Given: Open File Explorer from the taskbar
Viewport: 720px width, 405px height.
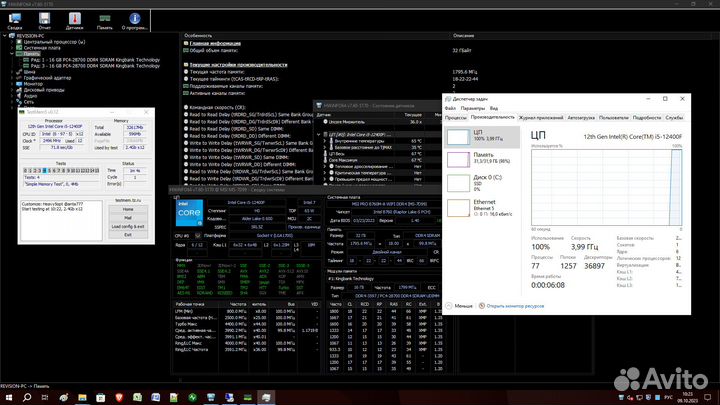Looking at the screenshot, I should 82,397.
